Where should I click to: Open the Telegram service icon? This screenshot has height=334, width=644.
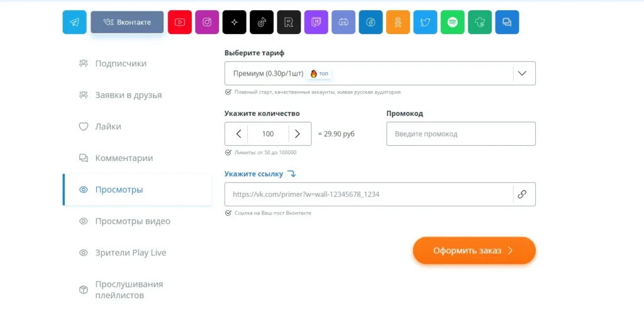pyautogui.click(x=74, y=22)
